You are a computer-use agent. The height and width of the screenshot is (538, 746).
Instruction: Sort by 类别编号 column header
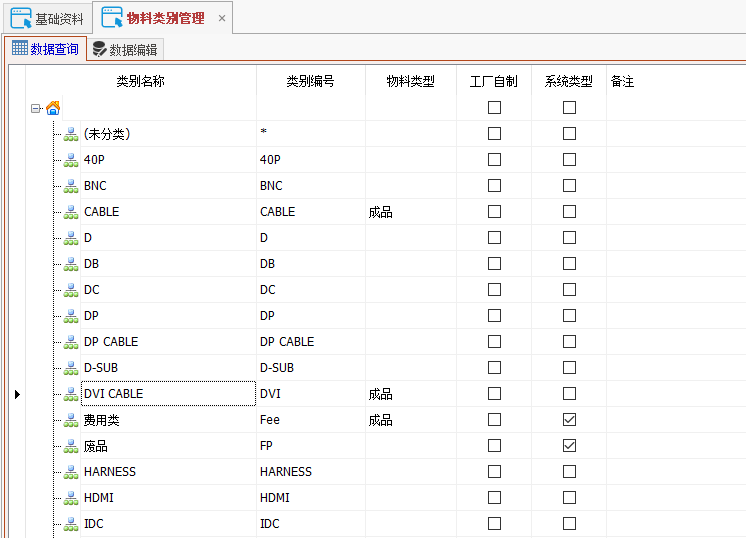coord(311,81)
